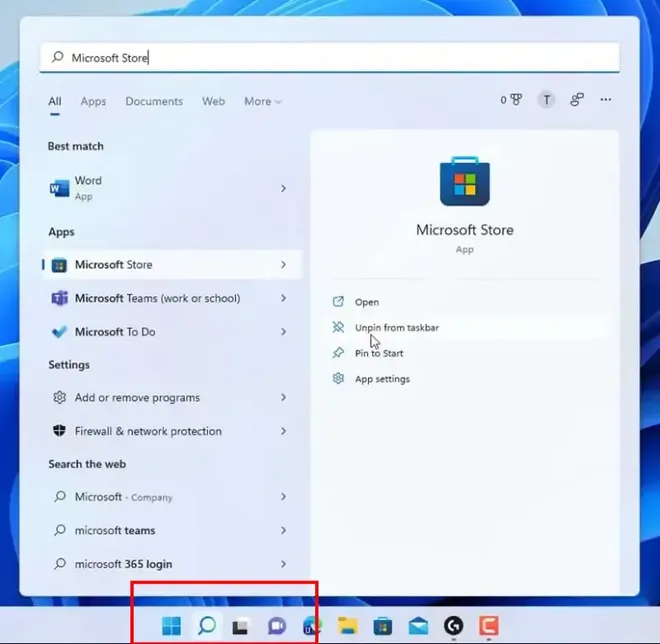The image size is (660, 644).
Task: Click the Search icon on taskbar
Action: pyautogui.click(x=207, y=626)
